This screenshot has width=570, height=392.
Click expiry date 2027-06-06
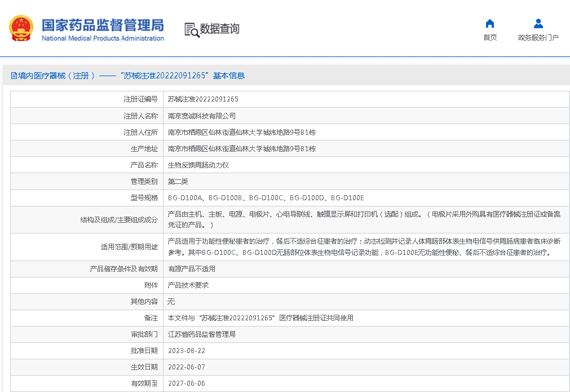[187, 384]
